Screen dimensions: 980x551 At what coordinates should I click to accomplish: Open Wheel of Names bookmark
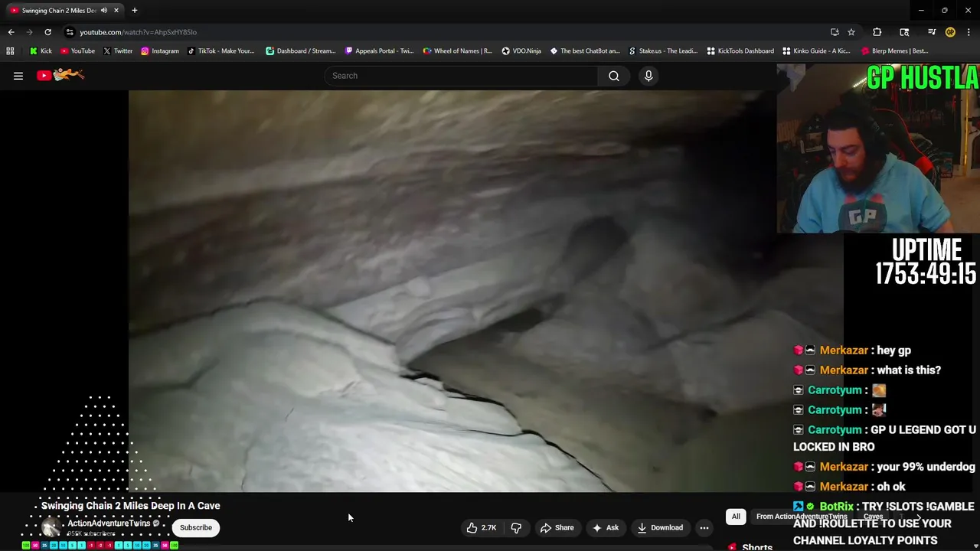458,51
